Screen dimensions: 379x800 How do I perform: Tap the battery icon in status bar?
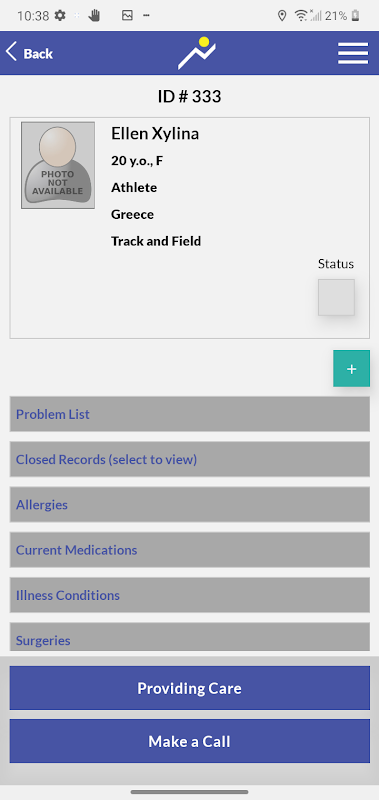[356, 16]
